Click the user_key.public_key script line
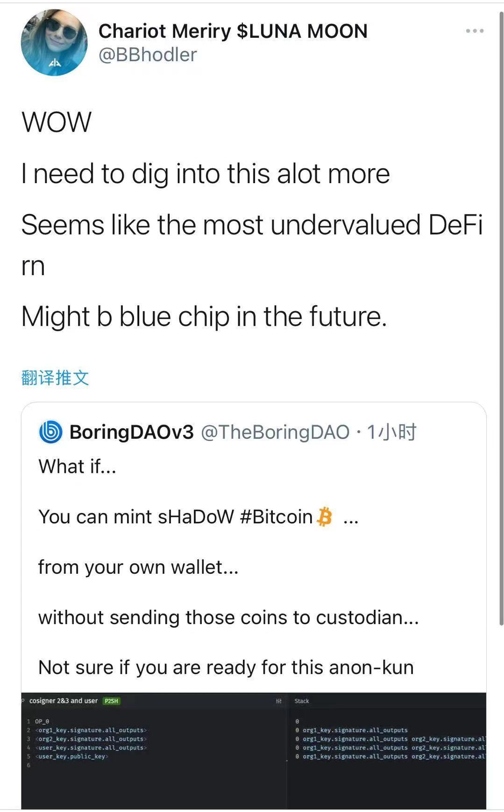The height and width of the screenshot is (812, 504). (x=72, y=756)
